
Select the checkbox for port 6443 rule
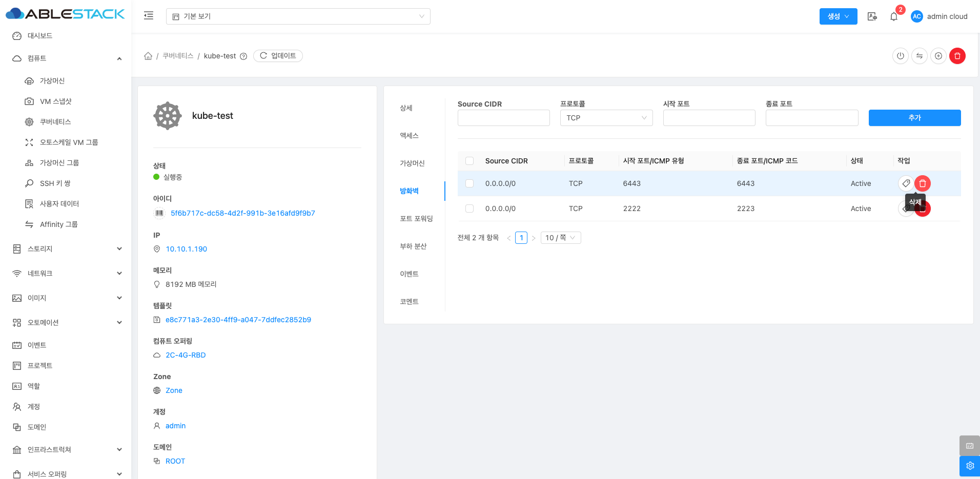(x=469, y=183)
